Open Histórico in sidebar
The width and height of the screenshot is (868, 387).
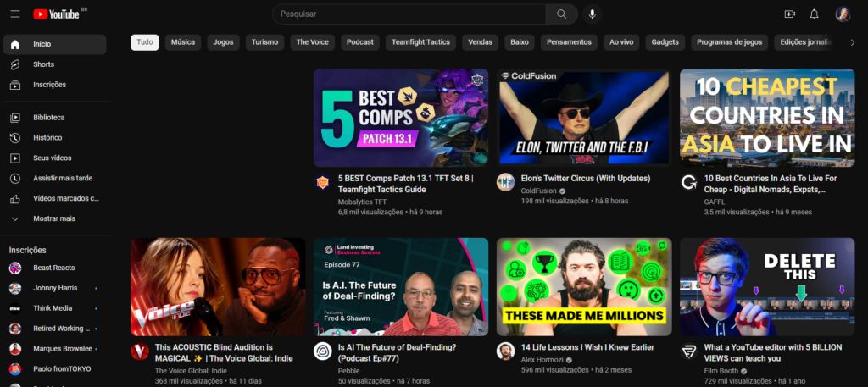coord(55,138)
